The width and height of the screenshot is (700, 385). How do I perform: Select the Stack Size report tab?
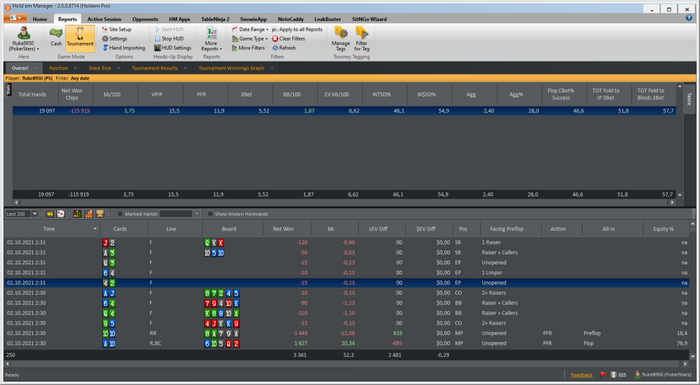click(x=100, y=68)
